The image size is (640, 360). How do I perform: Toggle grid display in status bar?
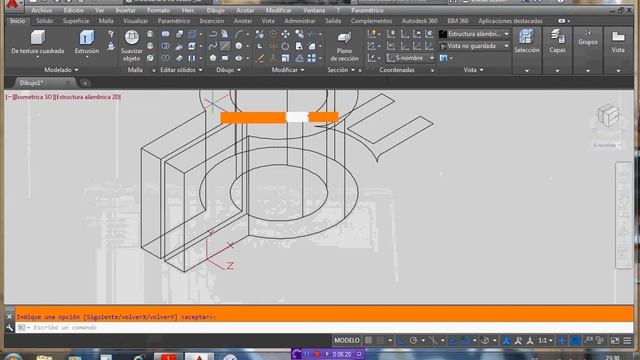368,340
